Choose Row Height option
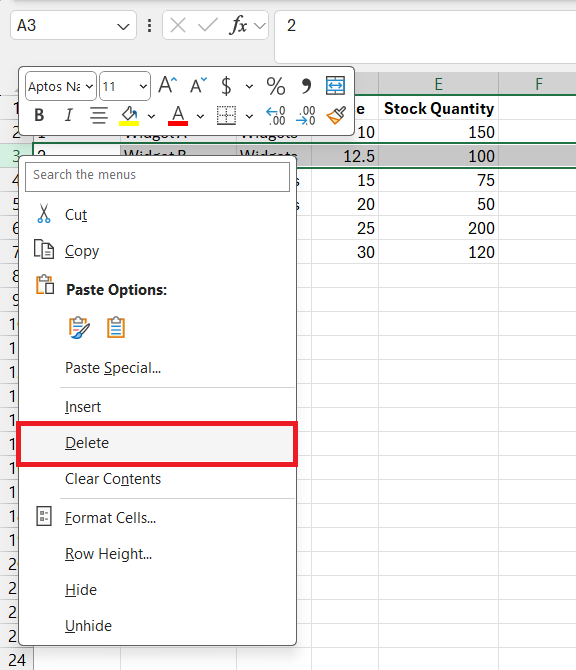This screenshot has width=576, height=670. 157,554
